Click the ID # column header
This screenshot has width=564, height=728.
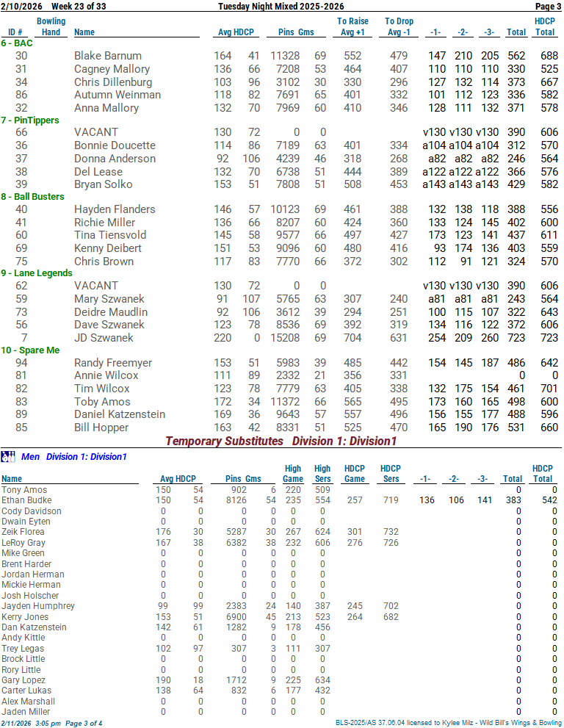pos(15,32)
